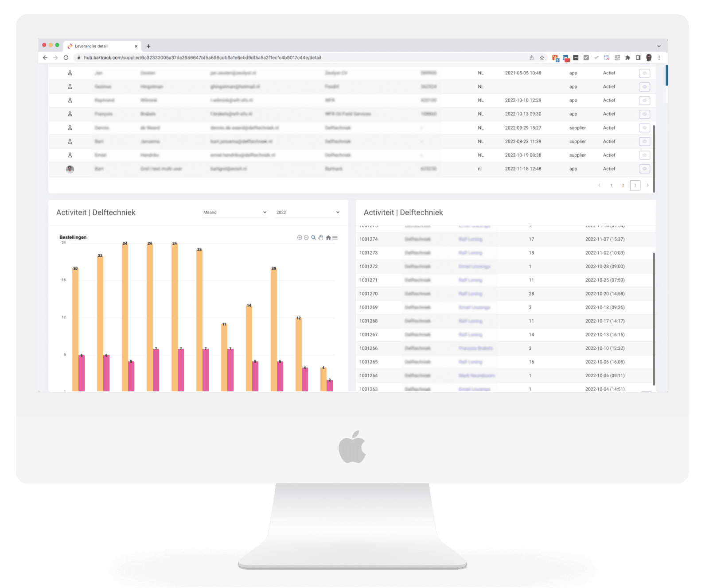The image size is (709, 588).
Task: Go back in browser history
Action: click(x=45, y=58)
